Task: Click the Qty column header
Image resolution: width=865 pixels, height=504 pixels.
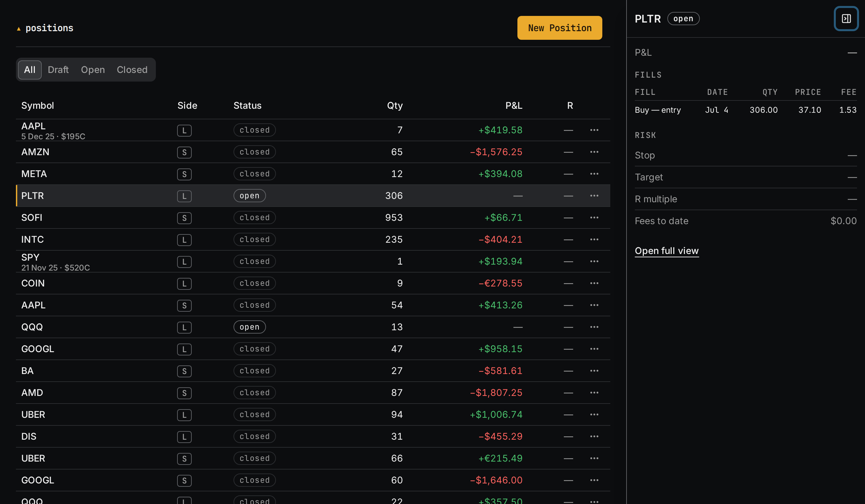Action: tap(395, 106)
